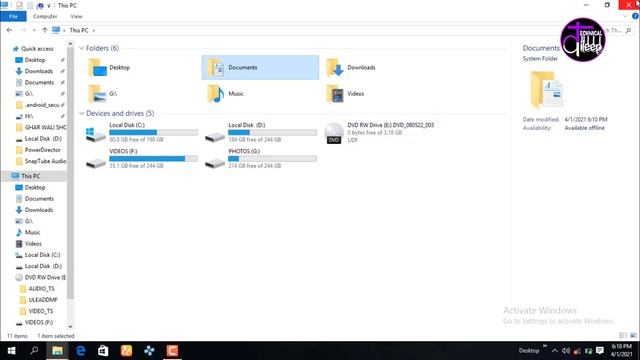Viewport: 640px width, 360px height.
Task: Switch to large icons view button
Action: click(633, 336)
